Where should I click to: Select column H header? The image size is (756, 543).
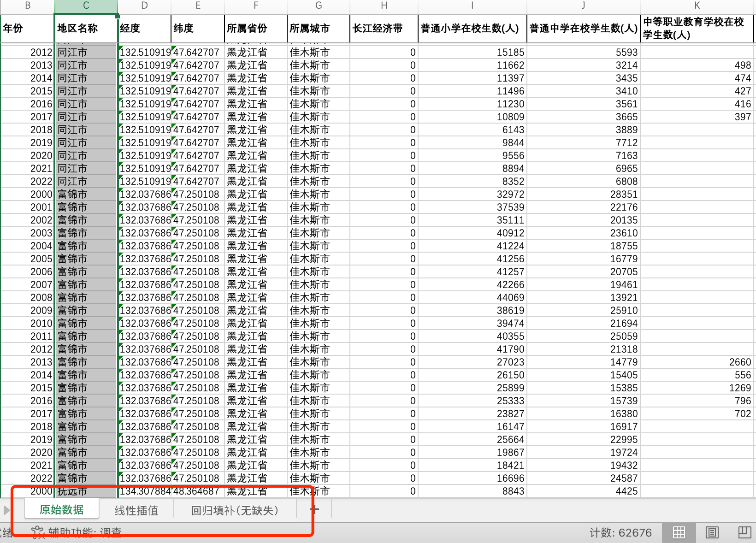384,6
